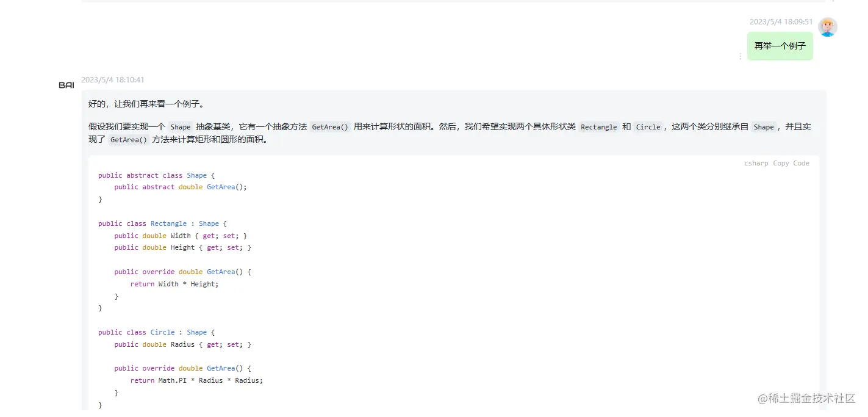This screenshot has height=417, width=868.
Task: Click code line public abstract class Shape
Action: point(157,175)
